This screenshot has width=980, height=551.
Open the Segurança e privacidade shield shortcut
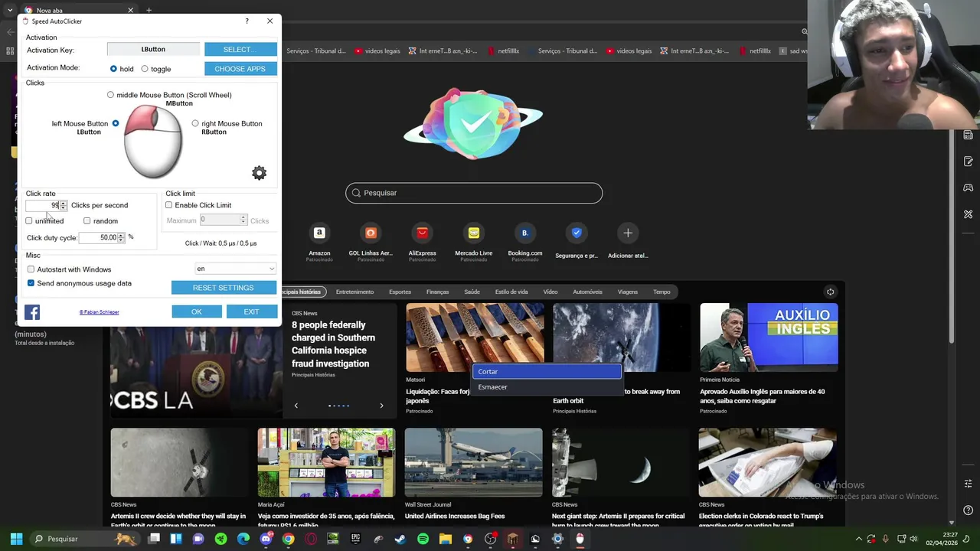[577, 233]
